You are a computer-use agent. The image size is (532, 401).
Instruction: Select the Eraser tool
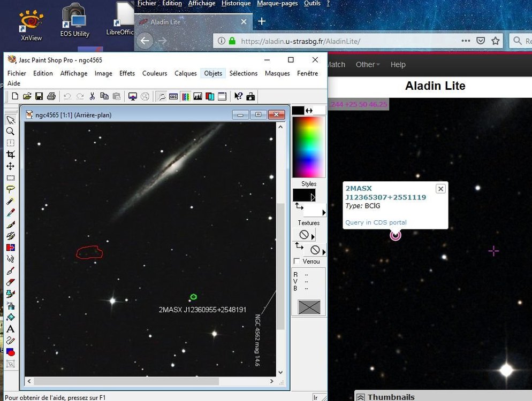[x=11, y=282]
